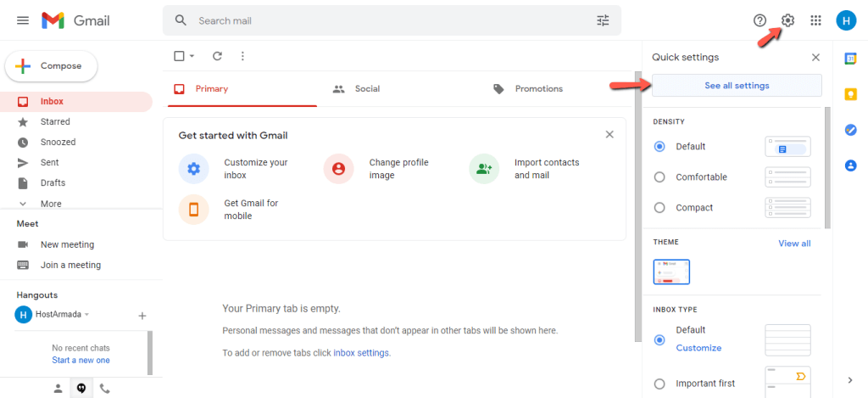Show search options filter icon

click(x=603, y=20)
